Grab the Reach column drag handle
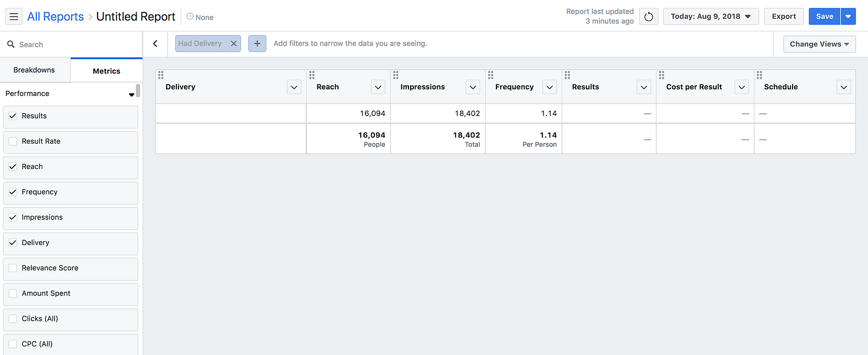 (x=312, y=75)
